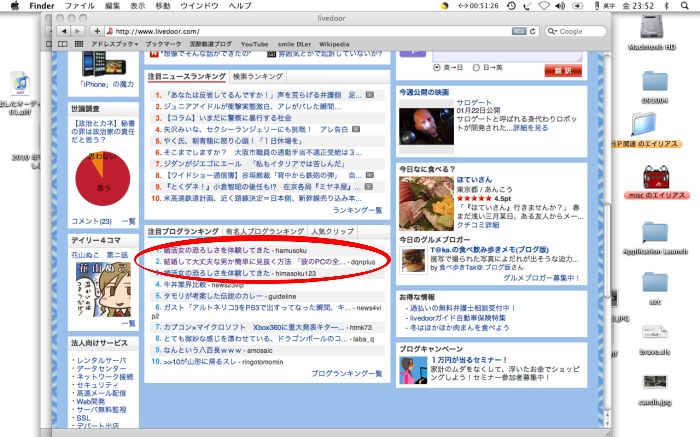Screen dimensions: 700x437
Task: Reload the page in Safari
Action: (532, 31)
